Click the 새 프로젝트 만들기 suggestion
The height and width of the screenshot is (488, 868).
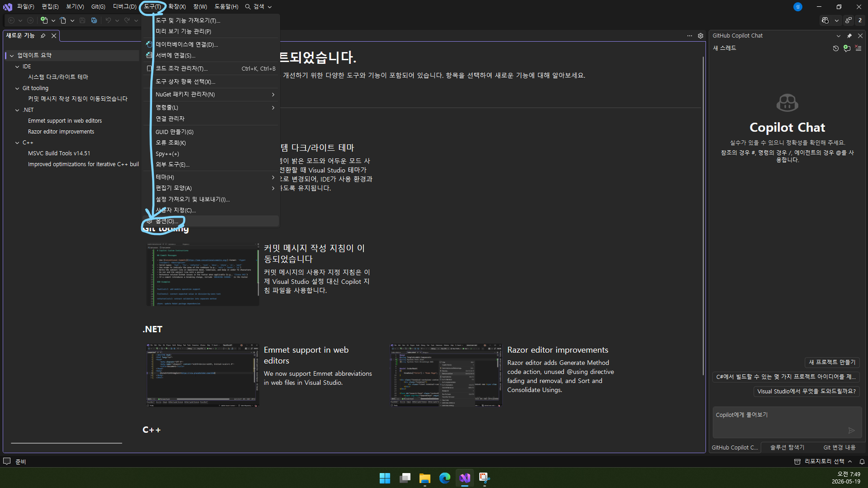(832, 363)
